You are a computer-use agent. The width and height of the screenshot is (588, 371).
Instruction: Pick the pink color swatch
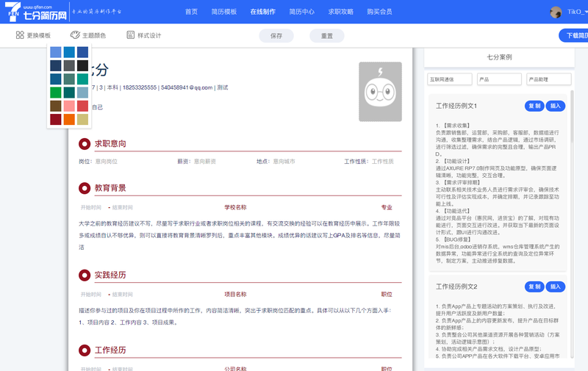tap(69, 106)
